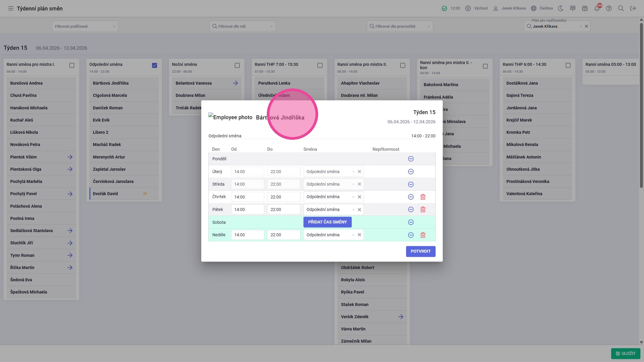
Task: Check the Ranní THP 7:00 - 15:30 checkbox
Action: tap(320, 65)
